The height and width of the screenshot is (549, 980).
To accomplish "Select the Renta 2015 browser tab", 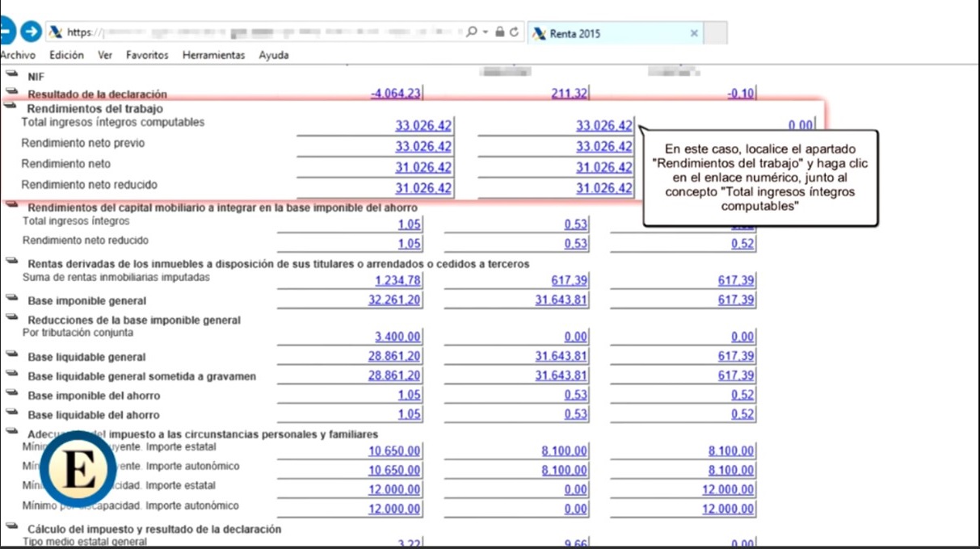I will 614,33.
